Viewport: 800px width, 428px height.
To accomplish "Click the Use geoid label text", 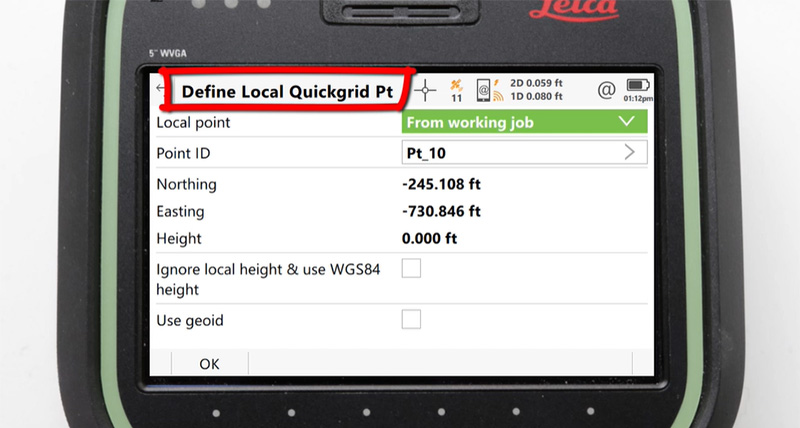I will pos(190,321).
